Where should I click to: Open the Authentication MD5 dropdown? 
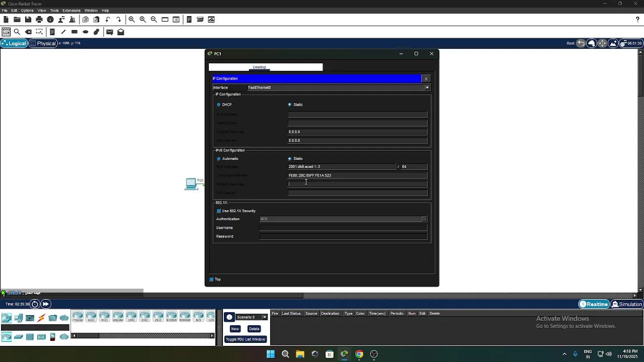coord(343,219)
